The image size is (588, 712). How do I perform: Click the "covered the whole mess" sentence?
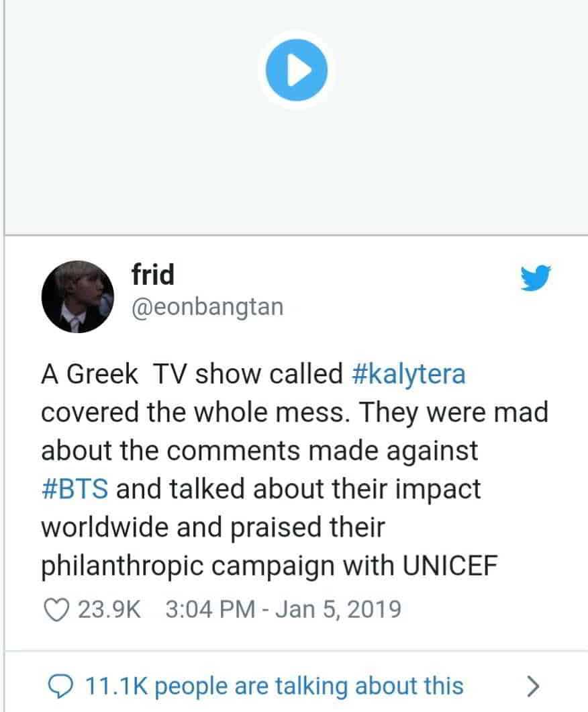click(193, 412)
